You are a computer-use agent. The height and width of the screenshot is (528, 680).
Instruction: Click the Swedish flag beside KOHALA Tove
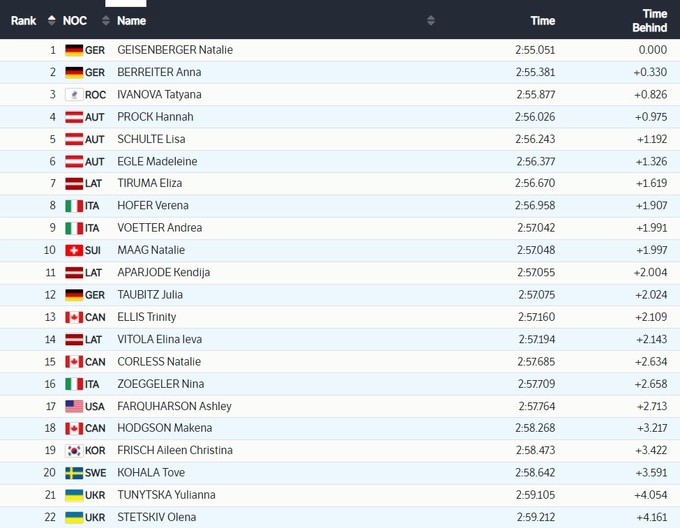click(x=74, y=473)
